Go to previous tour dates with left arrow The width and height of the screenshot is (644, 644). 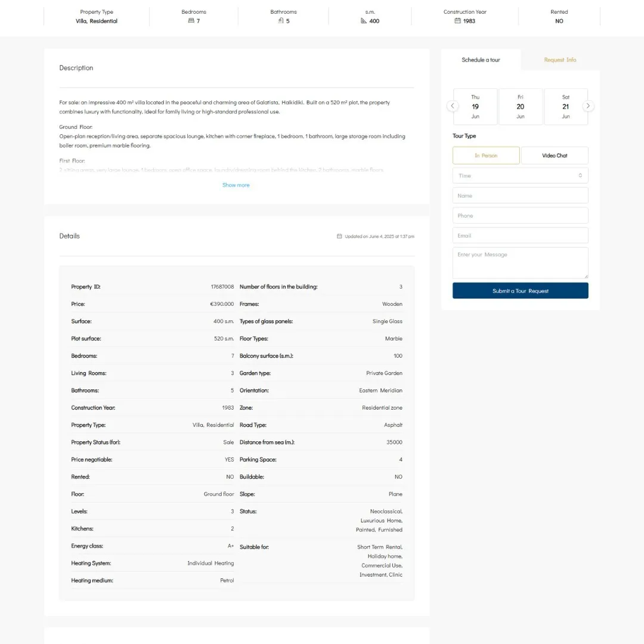click(453, 106)
